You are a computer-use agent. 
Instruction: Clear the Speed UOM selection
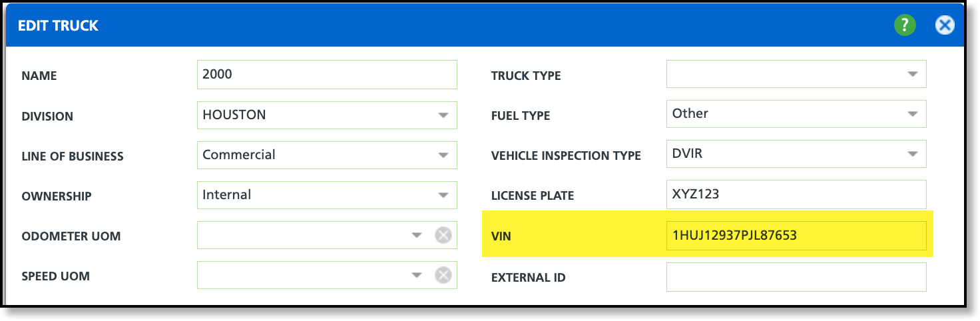pyautogui.click(x=443, y=275)
